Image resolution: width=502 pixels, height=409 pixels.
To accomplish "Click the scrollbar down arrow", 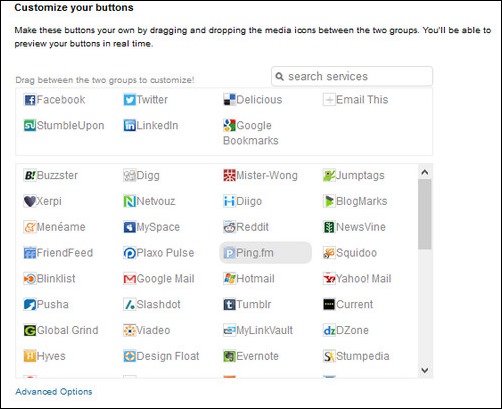I will pos(425,370).
